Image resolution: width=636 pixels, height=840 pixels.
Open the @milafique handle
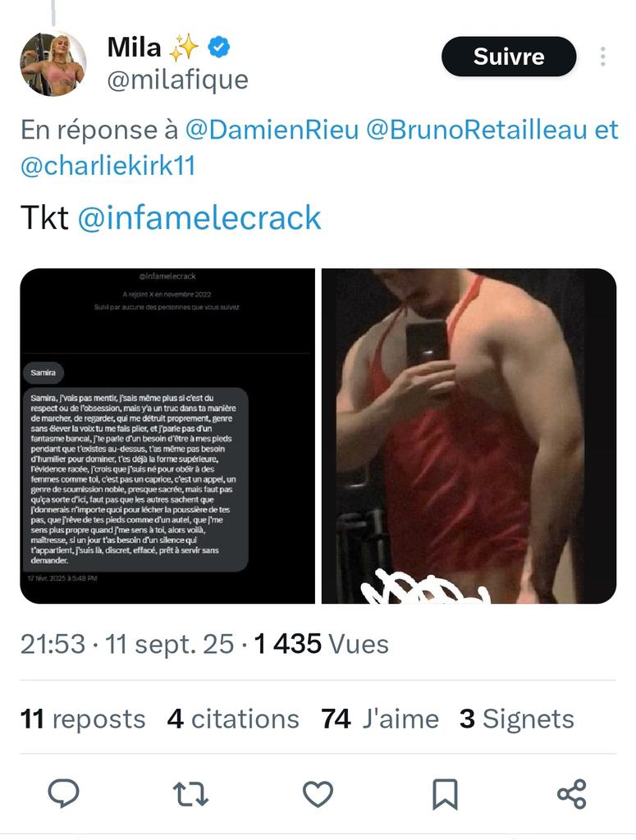178,80
